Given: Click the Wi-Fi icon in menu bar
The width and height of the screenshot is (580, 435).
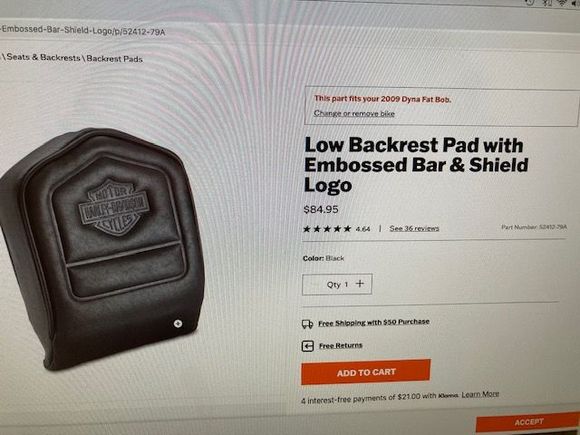Looking at the screenshot, I should pyautogui.click(x=562, y=3).
